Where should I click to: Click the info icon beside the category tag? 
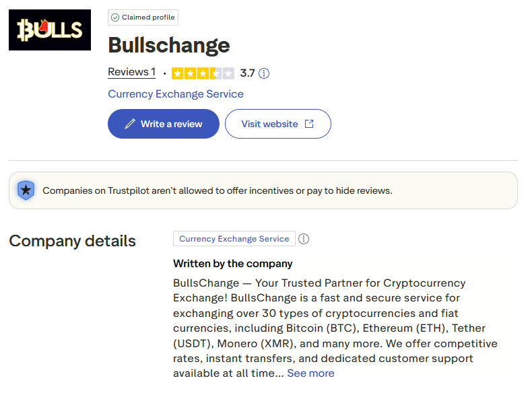[304, 239]
